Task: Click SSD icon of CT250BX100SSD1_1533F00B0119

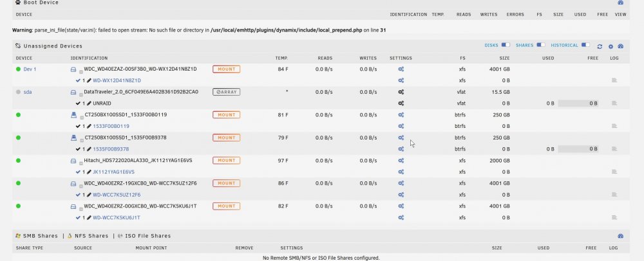Action: [x=73, y=115]
